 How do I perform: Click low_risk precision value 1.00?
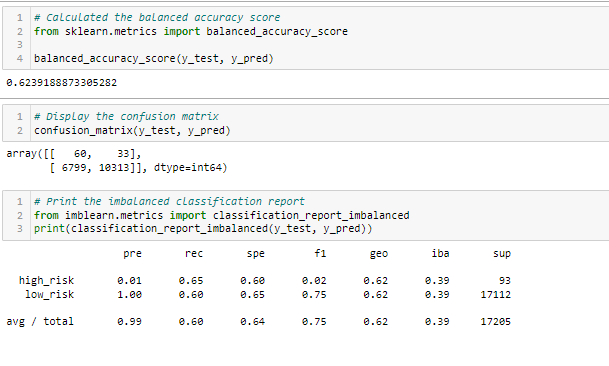(x=129, y=295)
